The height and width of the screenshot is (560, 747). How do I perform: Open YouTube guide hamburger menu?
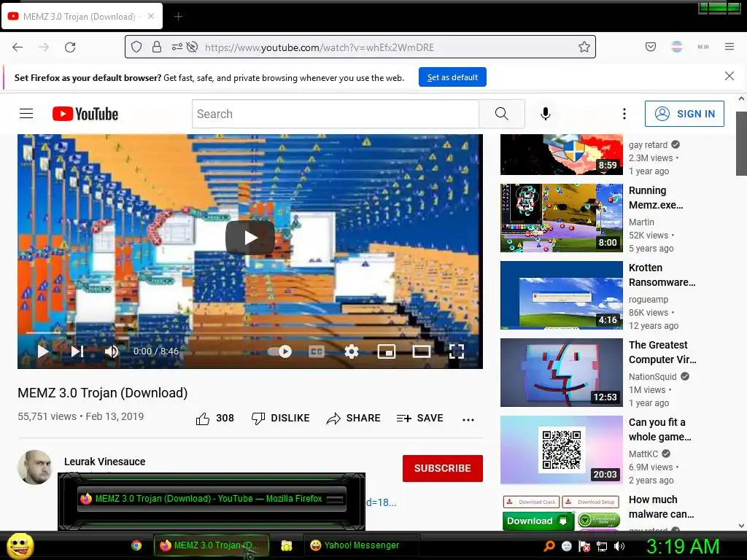(26, 113)
